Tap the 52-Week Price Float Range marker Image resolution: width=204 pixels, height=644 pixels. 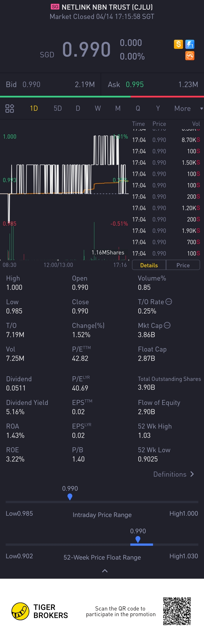(x=138, y=539)
